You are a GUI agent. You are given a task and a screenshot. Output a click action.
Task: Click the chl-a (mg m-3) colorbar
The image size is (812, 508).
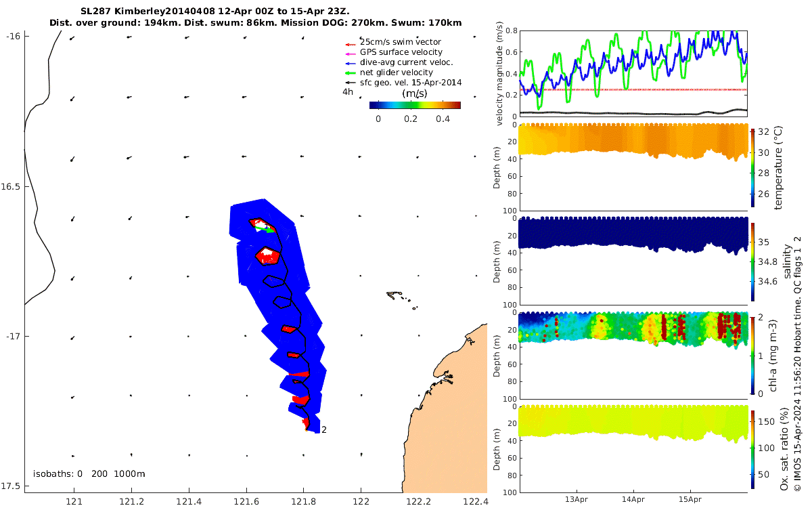(753, 355)
